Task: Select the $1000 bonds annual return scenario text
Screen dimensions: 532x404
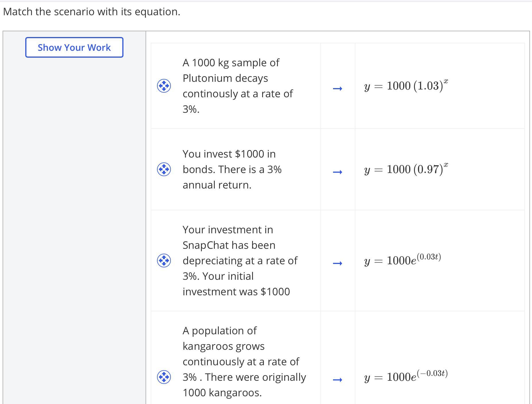Action: click(232, 169)
